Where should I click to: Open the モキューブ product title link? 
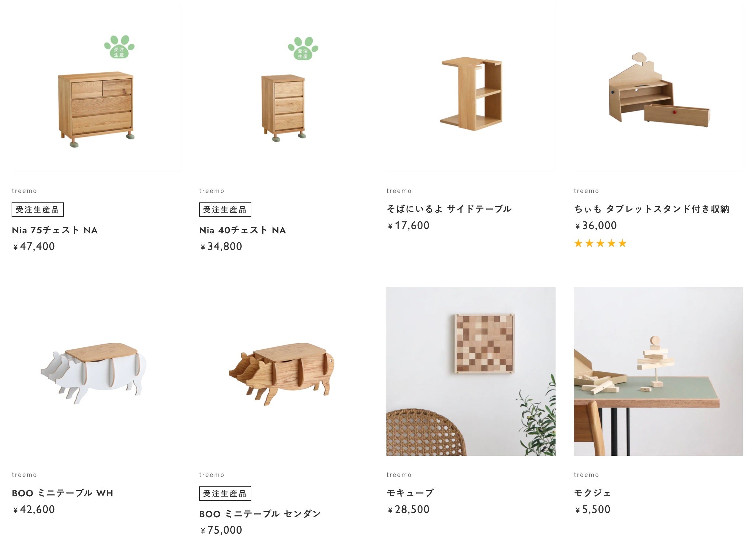pyautogui.click(x=410, y=493)
